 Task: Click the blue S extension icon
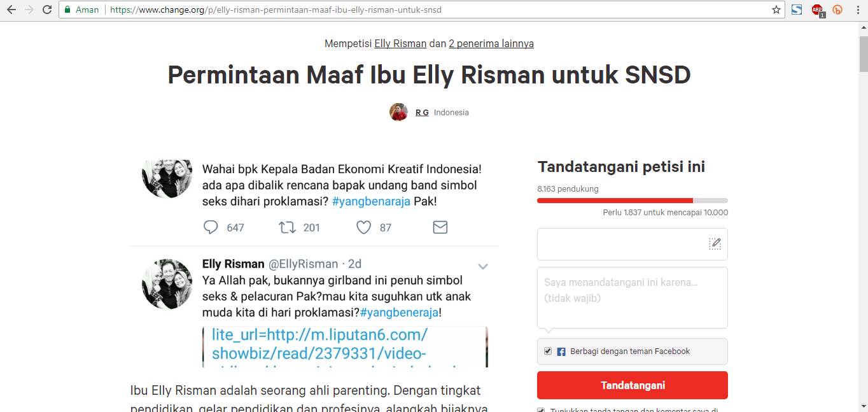click(797, 10)
